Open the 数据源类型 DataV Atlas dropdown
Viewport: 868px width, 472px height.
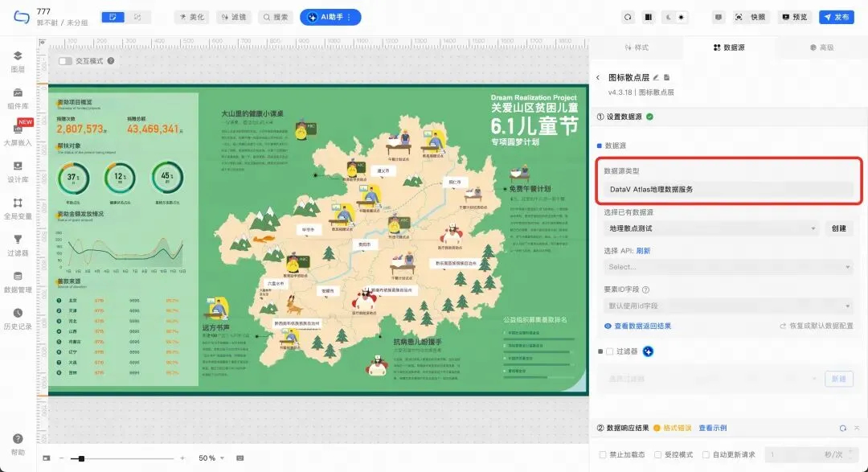click(728, 190)
